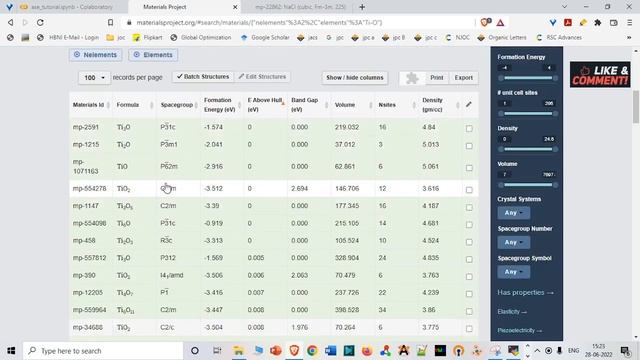Tick the checkbox for mp-1215
Image resolution: width=640 pixels, height=360 pixels.
click(469, 146)
